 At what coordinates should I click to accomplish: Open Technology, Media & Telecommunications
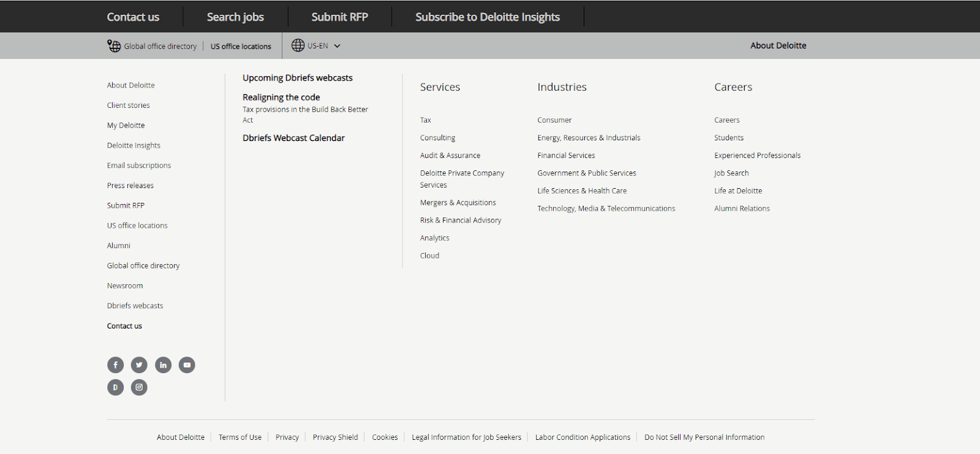pos(606,209)
